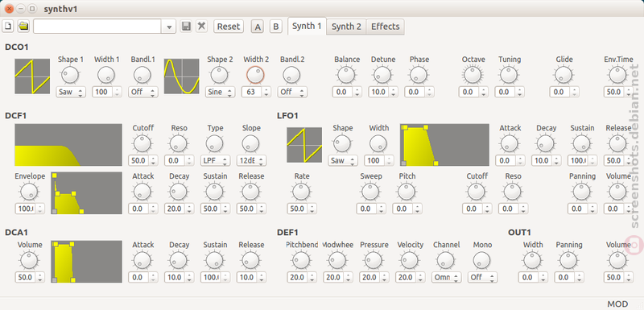The image size is (644, 310).
Task: Open the DCF1 Type LPF dropdown
Action: 215,160
